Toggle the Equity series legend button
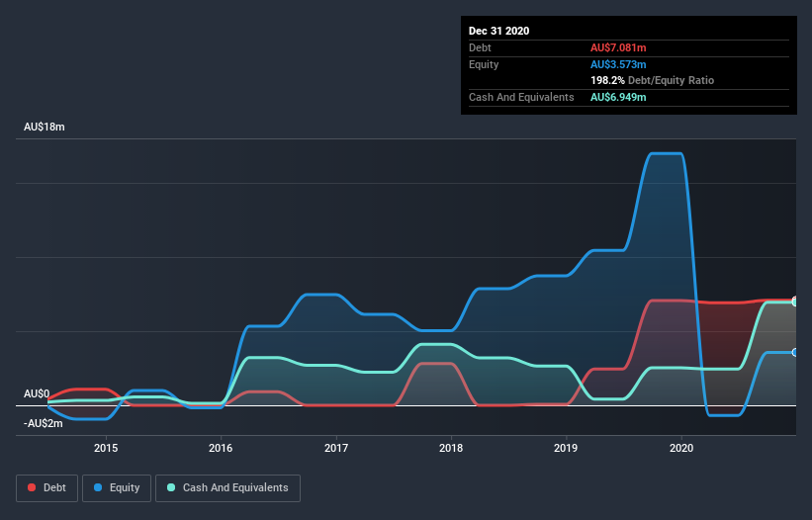The image size is (812, 520). point(117,488)
